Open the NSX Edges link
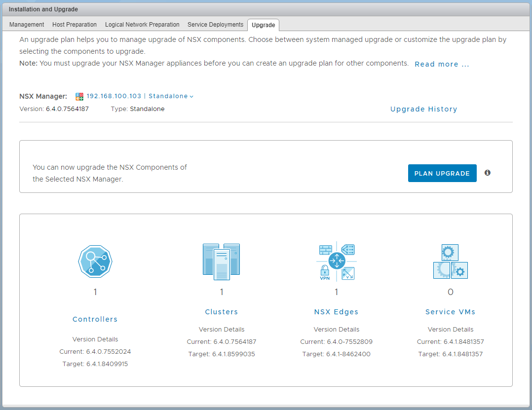Image resolution: width=532 pixels, height=410 pixels. point(336,312)
